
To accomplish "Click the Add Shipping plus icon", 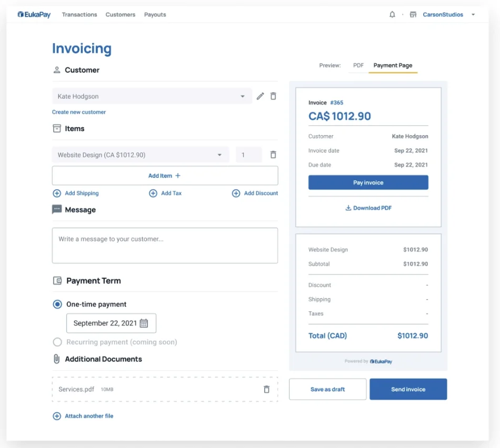I will pyautogui.click(x=57, y=193).
